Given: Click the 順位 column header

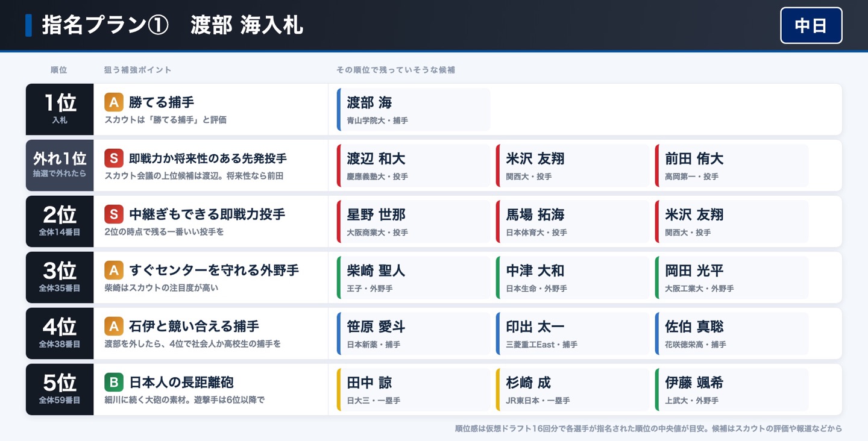Looking at the screenshot, I should coord(59,70).
